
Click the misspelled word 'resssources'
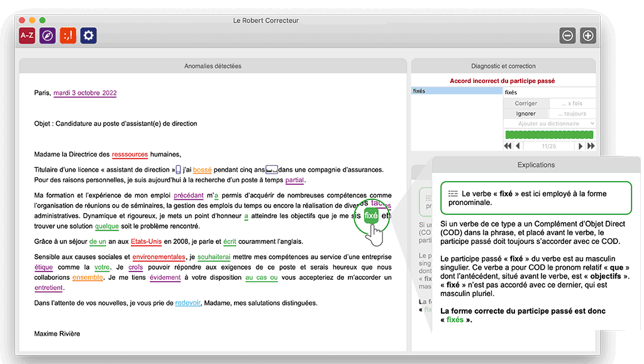tap(130, 154)
